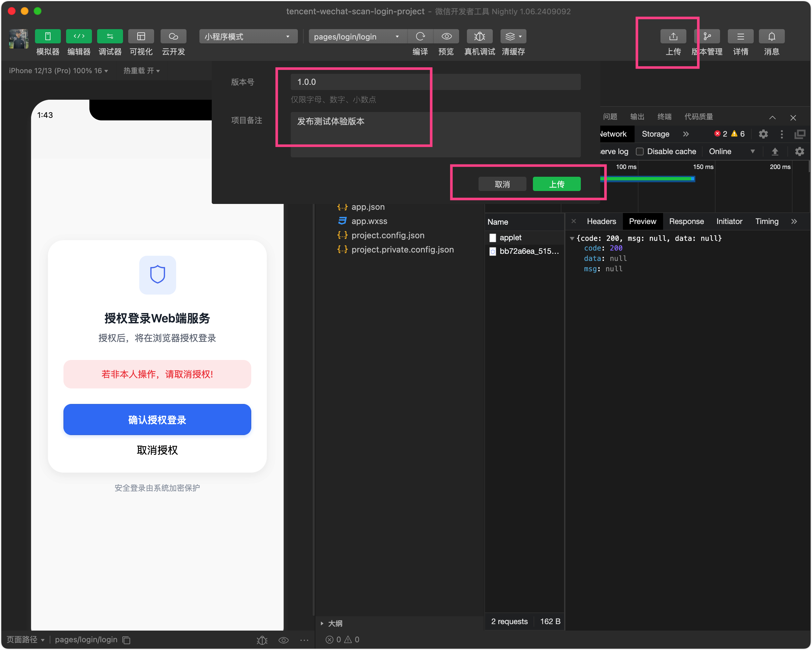The width and height of the screenshot is (812, 650).
Task: Click 确认授权登录 in the simulator
Action: coord(157,420)
